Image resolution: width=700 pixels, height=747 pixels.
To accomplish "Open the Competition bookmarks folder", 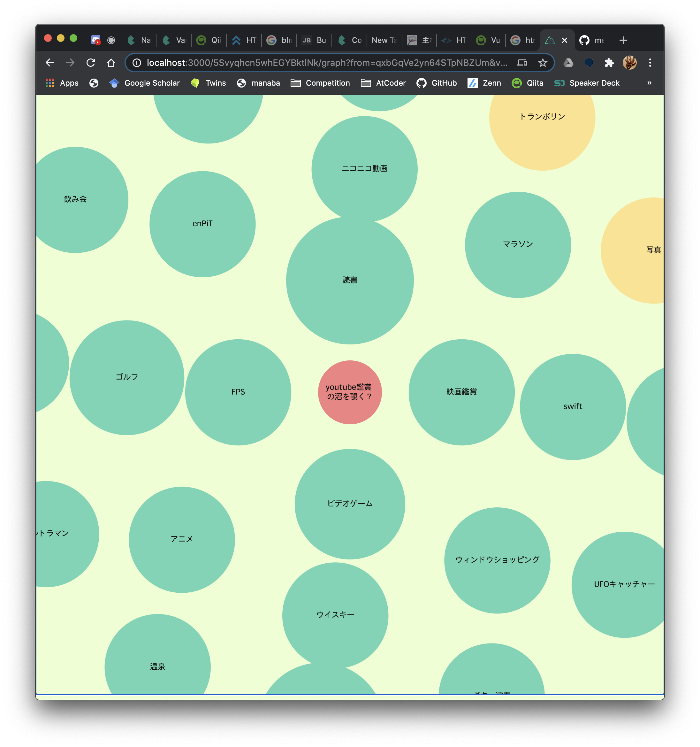I will coord(320,83).
